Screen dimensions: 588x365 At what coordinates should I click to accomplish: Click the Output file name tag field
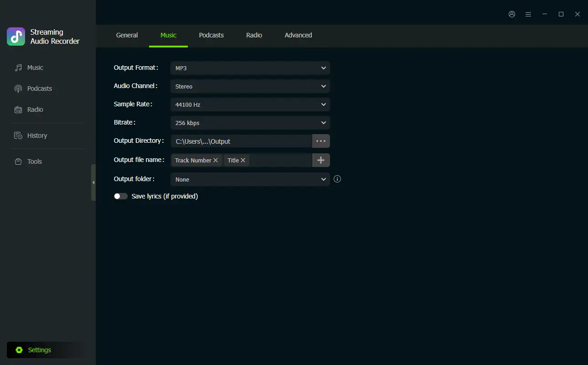tap(242, 160)
